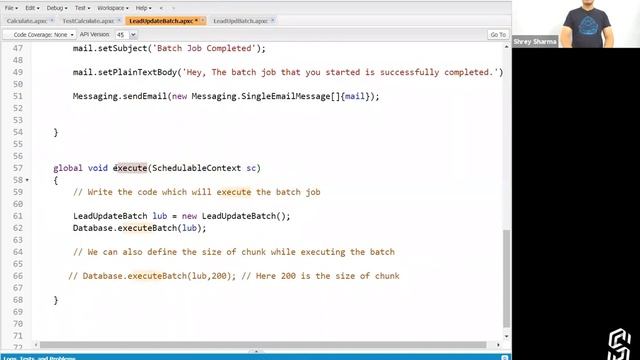Open the Code Coverage dropdown
This screenshot has width=640, height=360.
tap(40, 35)
